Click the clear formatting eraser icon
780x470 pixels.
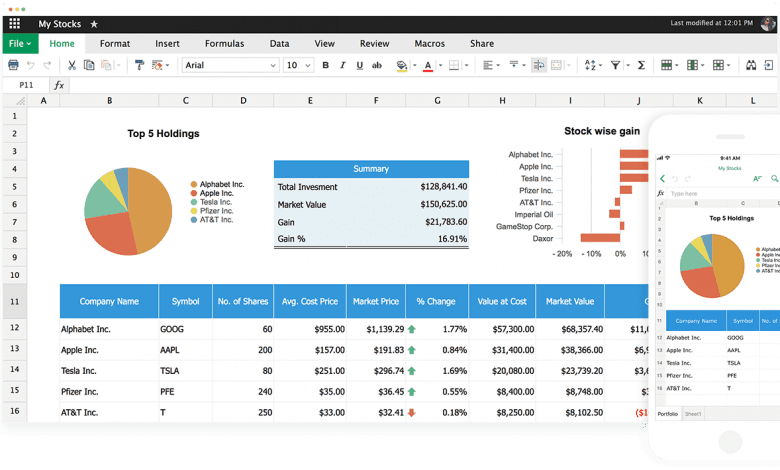[157, 65]
